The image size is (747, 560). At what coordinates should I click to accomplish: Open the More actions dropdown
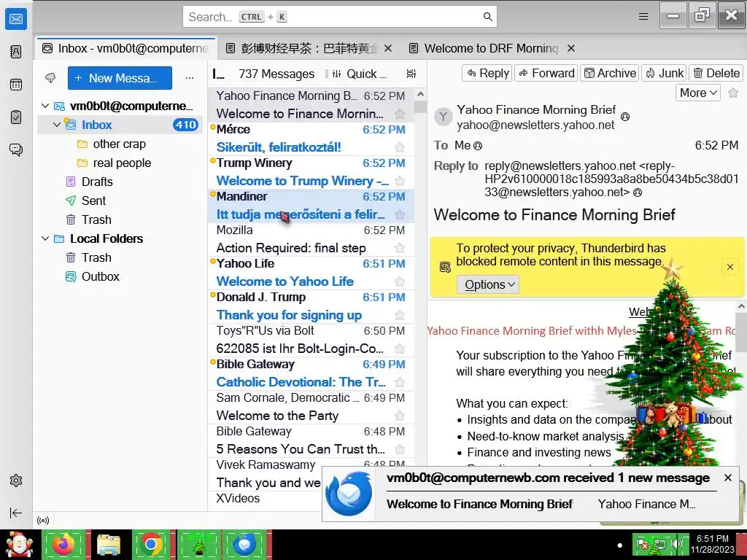(698, 93)
